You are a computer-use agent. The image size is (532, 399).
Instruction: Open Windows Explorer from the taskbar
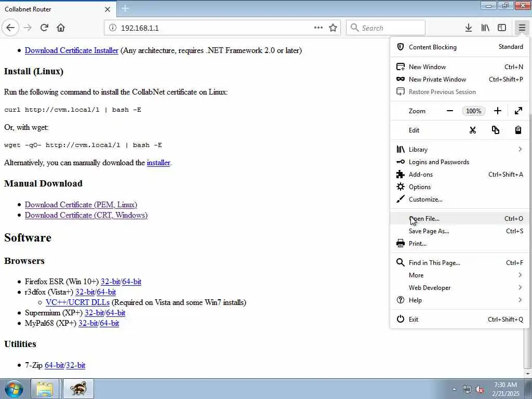pyautogui.click(x=45, y=389)
